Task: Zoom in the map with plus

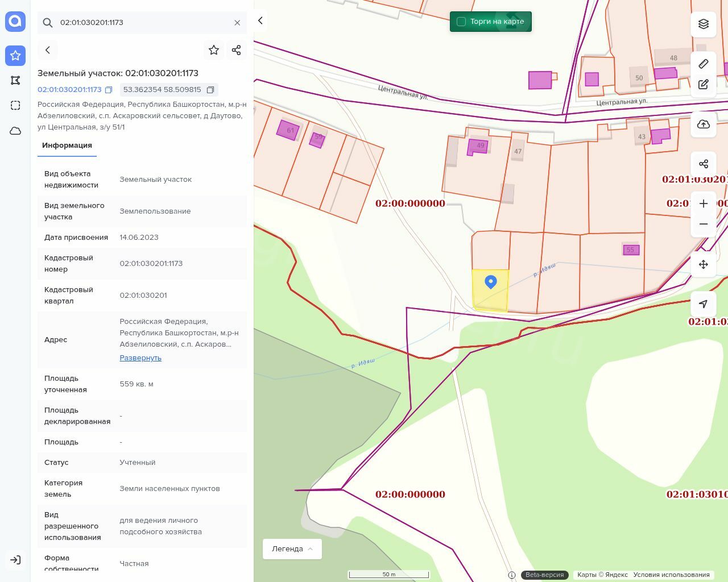Action: click(x=703, y=203)
